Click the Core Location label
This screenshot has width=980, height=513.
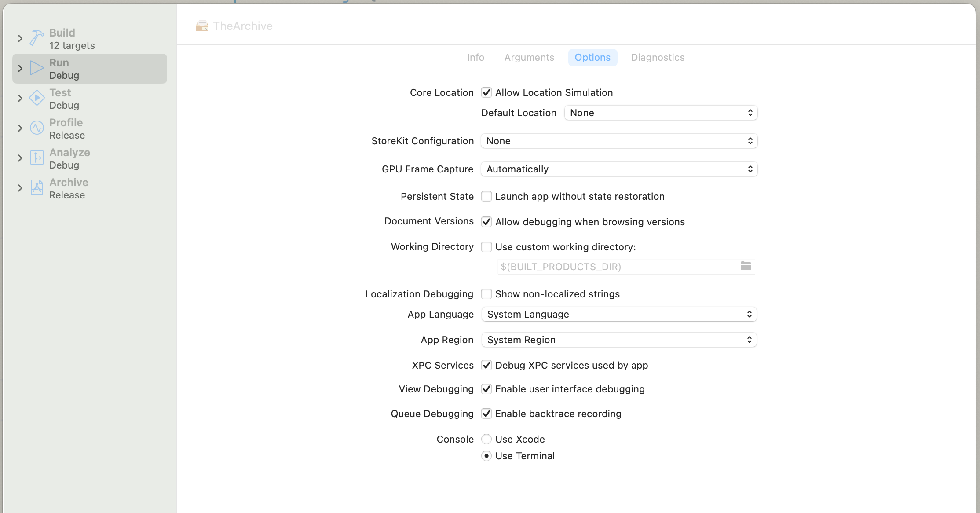(442, 92)
